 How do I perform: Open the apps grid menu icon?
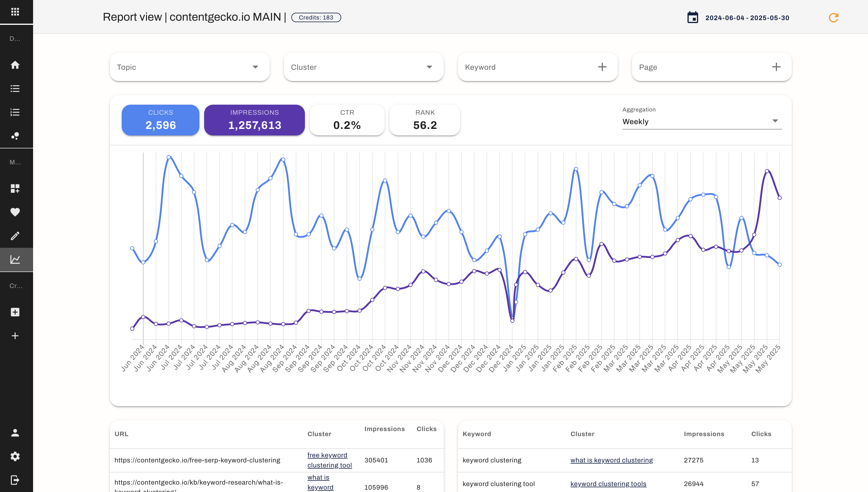click(15, 12)
